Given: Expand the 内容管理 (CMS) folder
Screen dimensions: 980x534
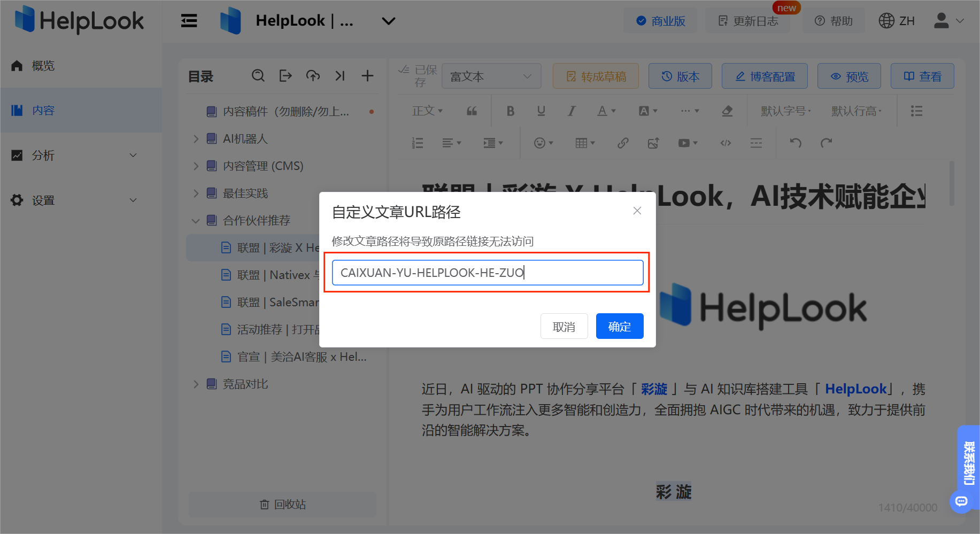Looking at the screenshot, I should tap(196, 166).
